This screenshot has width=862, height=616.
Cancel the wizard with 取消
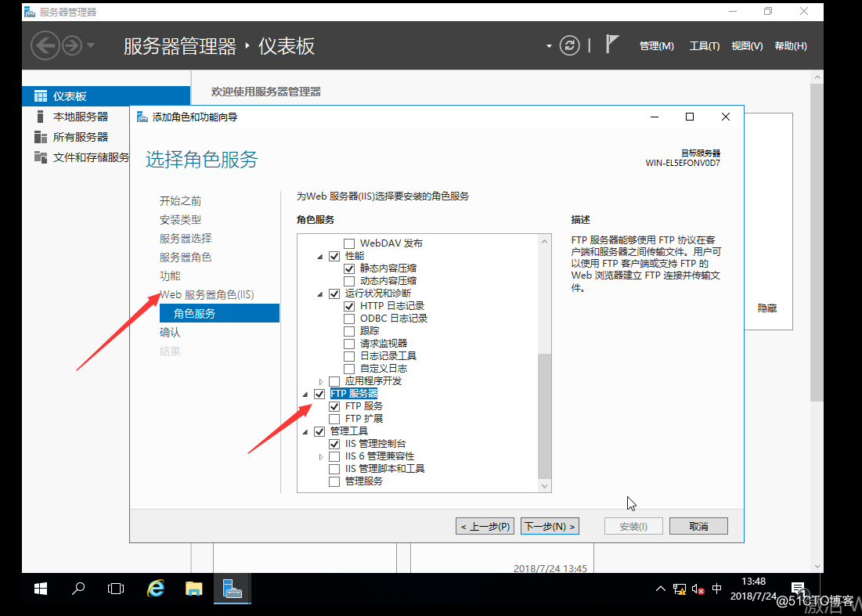pyautogui.click(x=698, y=527)
